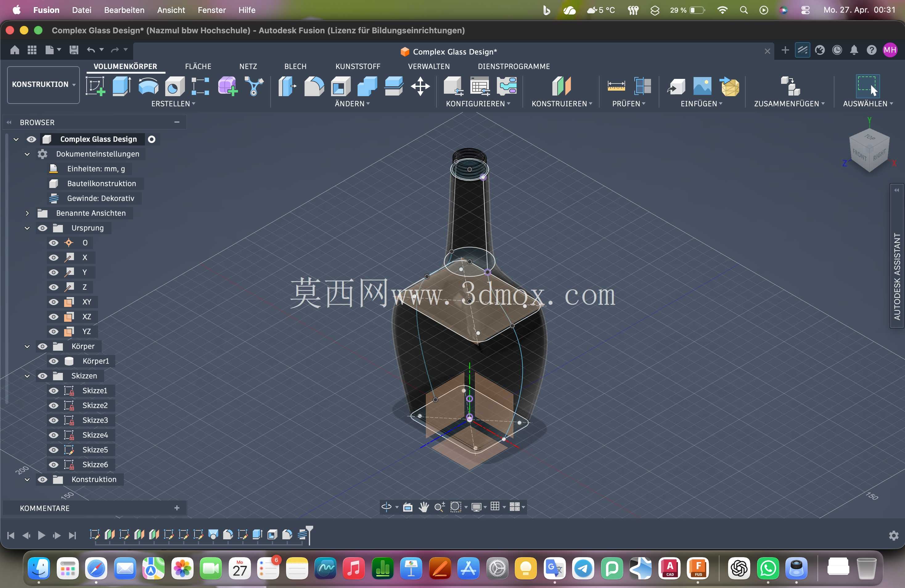Open the Orbit navigation tool
Screen dimensions: 905x588
(x=386, y=507)
